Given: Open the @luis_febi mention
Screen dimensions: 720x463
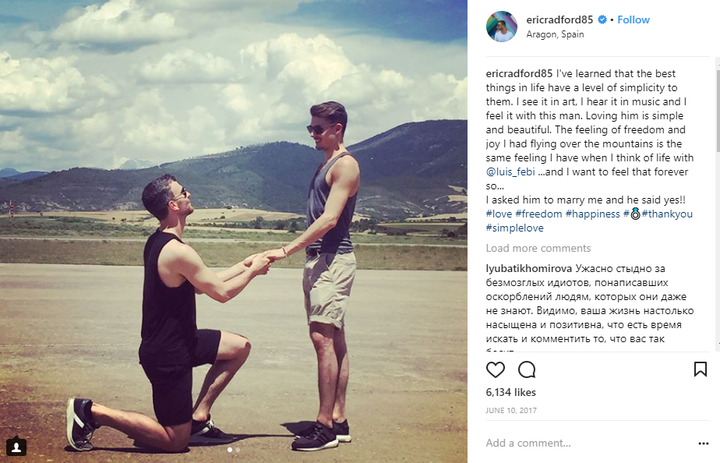Looking at the screenshot, I should [x=510, y=172].
